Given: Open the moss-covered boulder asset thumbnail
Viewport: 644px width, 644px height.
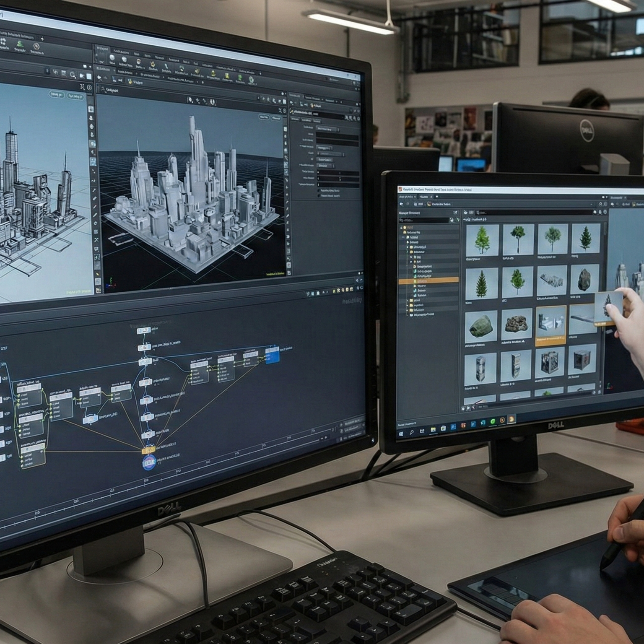Looking at the screenshot, I should tap(481, 327).
